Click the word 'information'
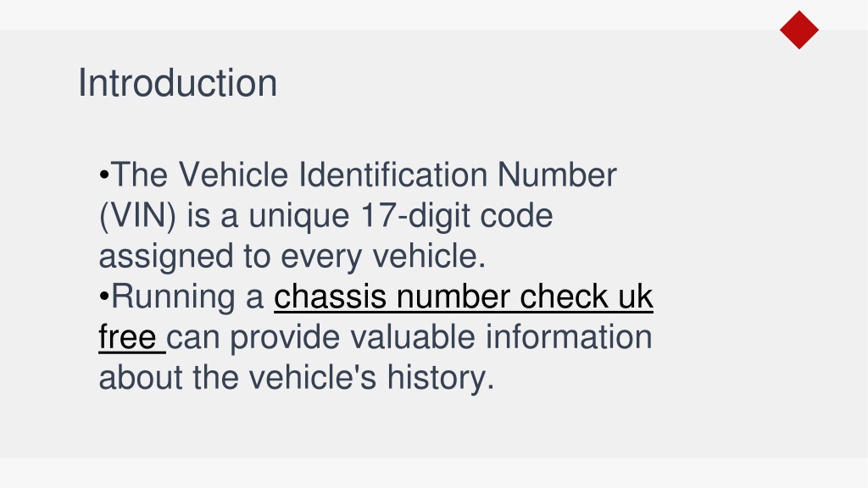 click(x=569, y=337)
